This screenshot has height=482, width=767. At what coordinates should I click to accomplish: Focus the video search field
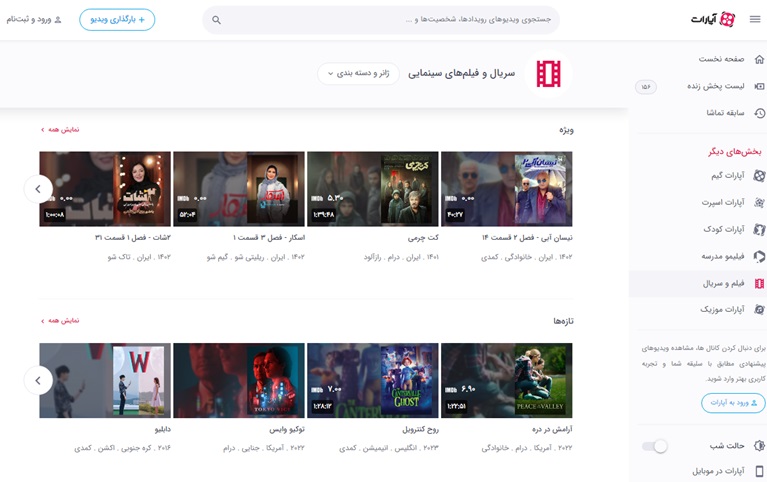coord(382,20)
